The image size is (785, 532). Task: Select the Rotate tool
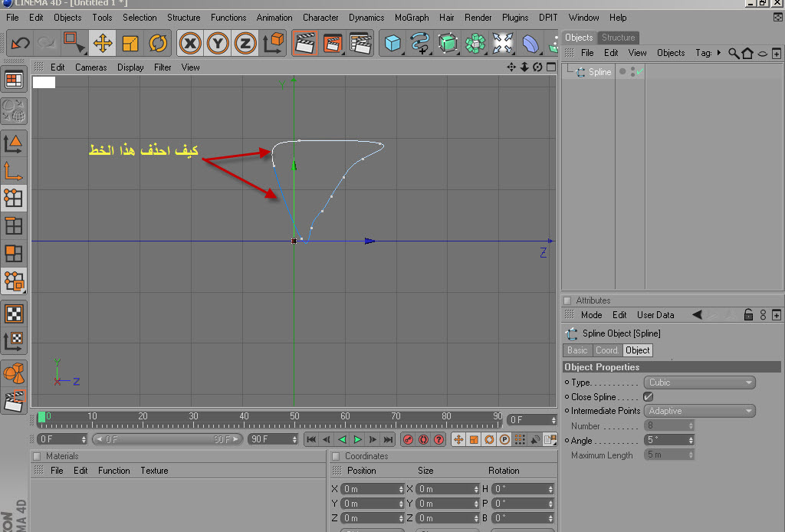pos(158,43)
